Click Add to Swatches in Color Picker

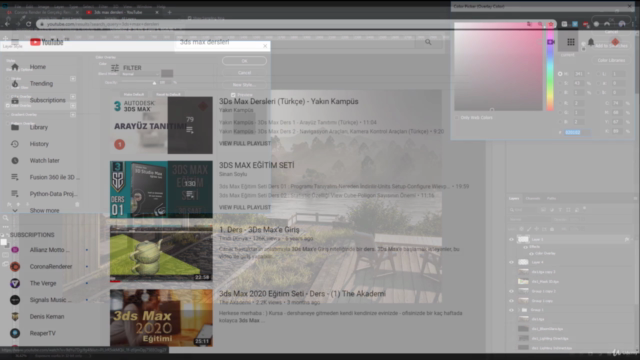click(x=611, y=46)
